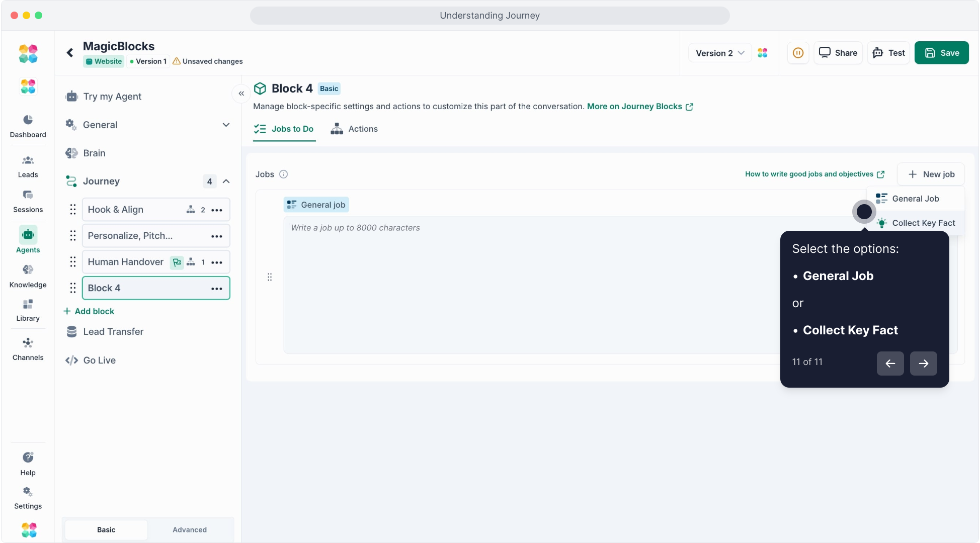Go to Sessions in sidebar
This screenshot has width=980, height=543.
point(28,196)
